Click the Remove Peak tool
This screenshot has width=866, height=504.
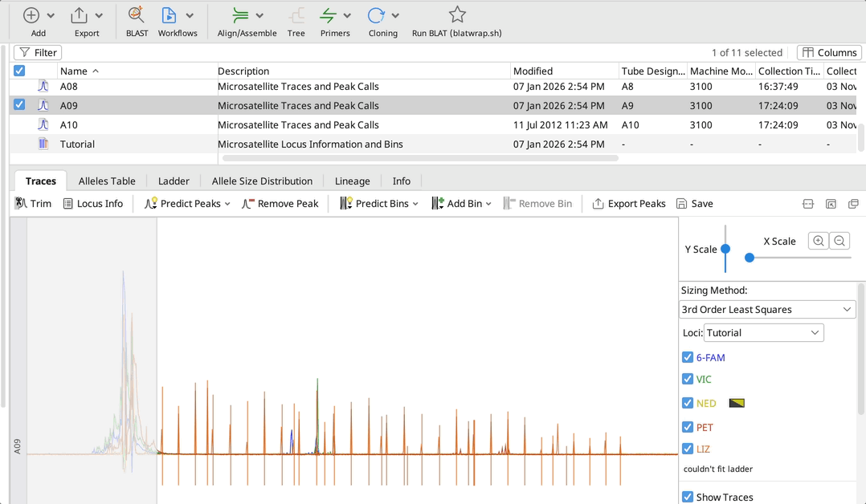tap(280, 204)
